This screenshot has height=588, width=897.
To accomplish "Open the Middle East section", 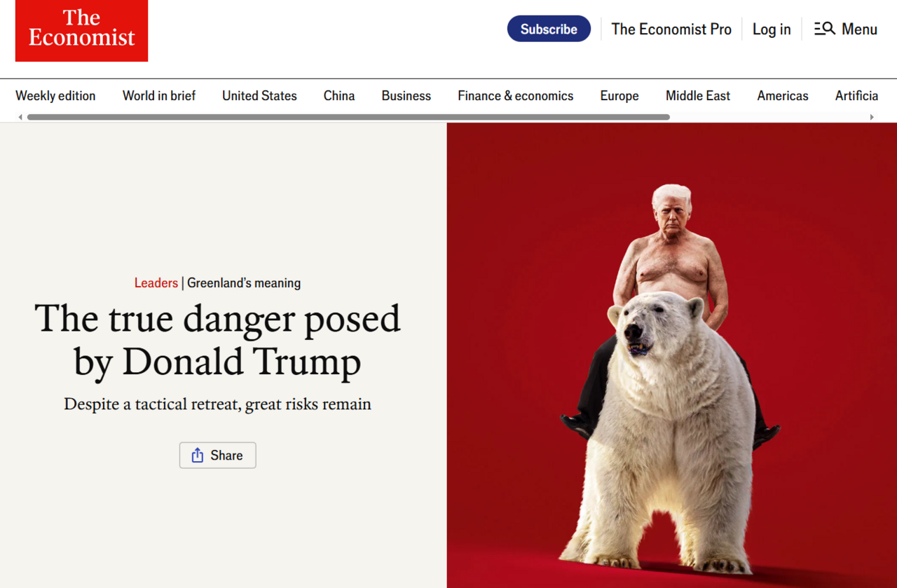I will [698, 96].
